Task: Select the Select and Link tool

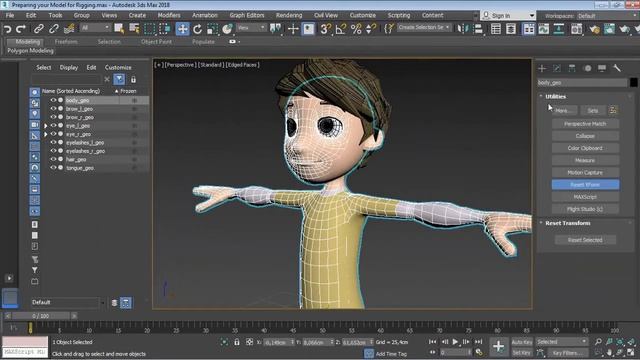Action: click(39, 29)
